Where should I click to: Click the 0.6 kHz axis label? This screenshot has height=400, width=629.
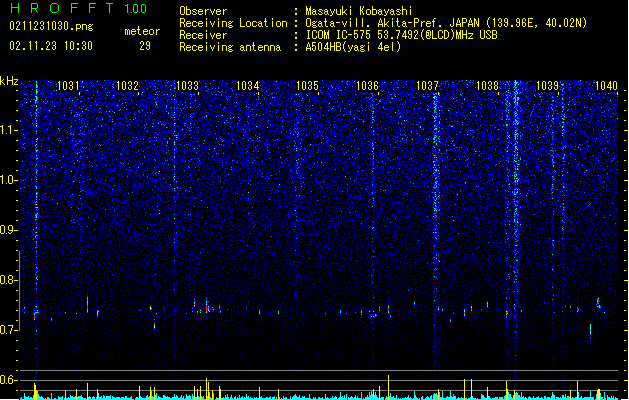tap(9, 380)
